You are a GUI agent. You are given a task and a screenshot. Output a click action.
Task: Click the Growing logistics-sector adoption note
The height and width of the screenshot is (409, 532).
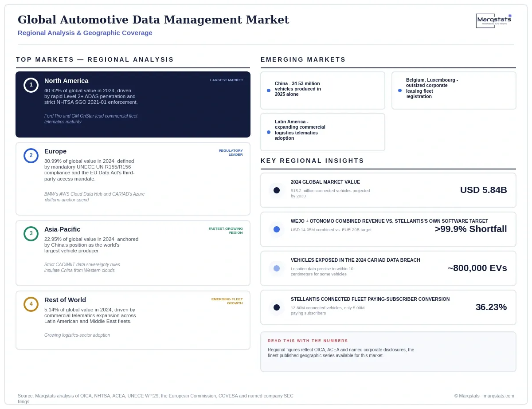(x=77, y=335)
